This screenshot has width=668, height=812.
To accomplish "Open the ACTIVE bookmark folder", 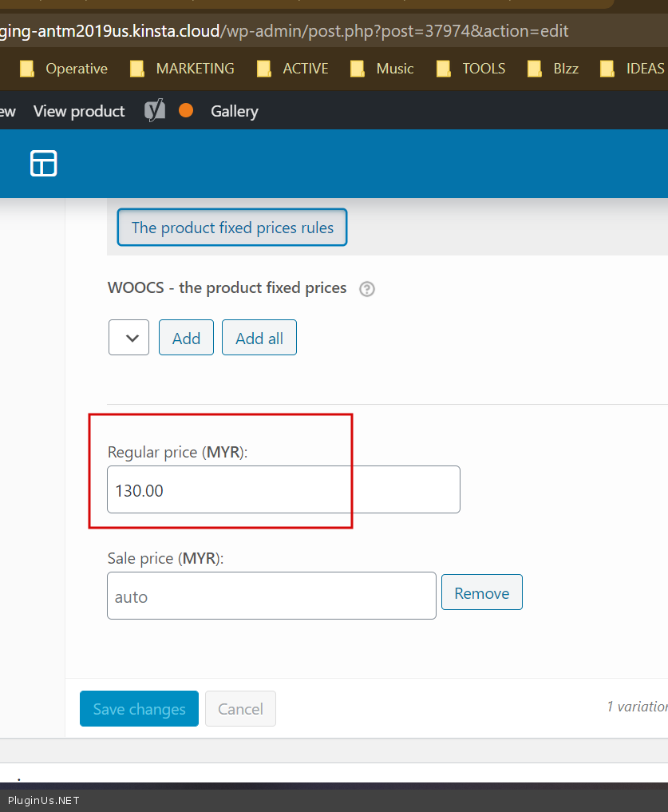I will pyautogui.click(x=293, y=69).
